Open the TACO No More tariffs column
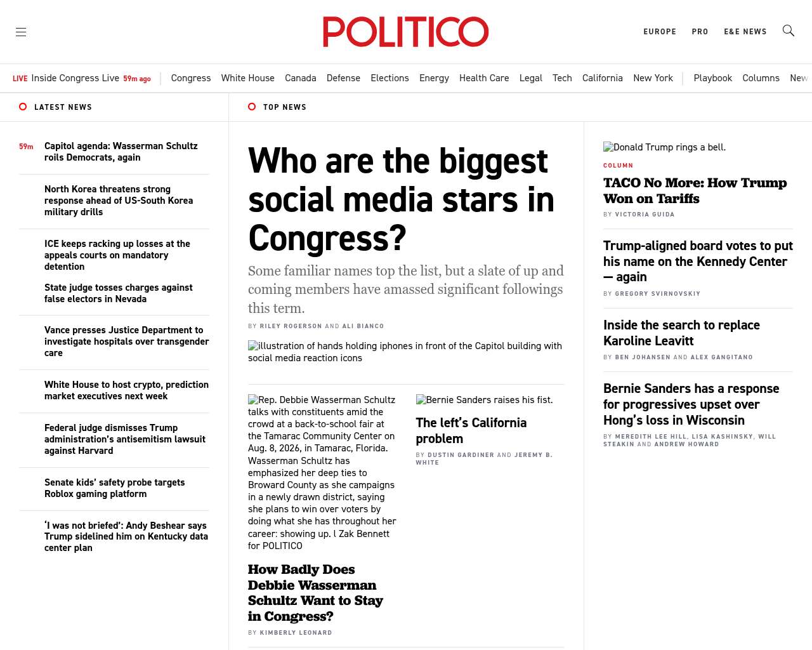 coord(695,190)
